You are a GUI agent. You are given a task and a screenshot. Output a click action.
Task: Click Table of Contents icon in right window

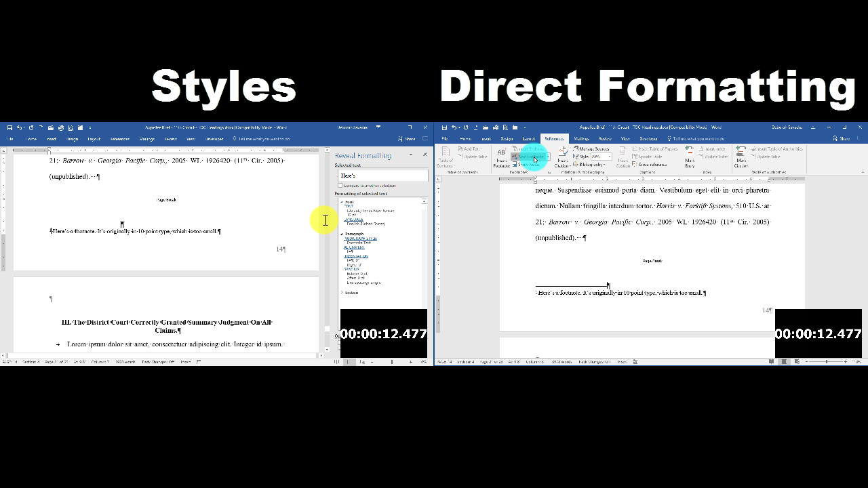pyautogui.click(x=446, y=157)
